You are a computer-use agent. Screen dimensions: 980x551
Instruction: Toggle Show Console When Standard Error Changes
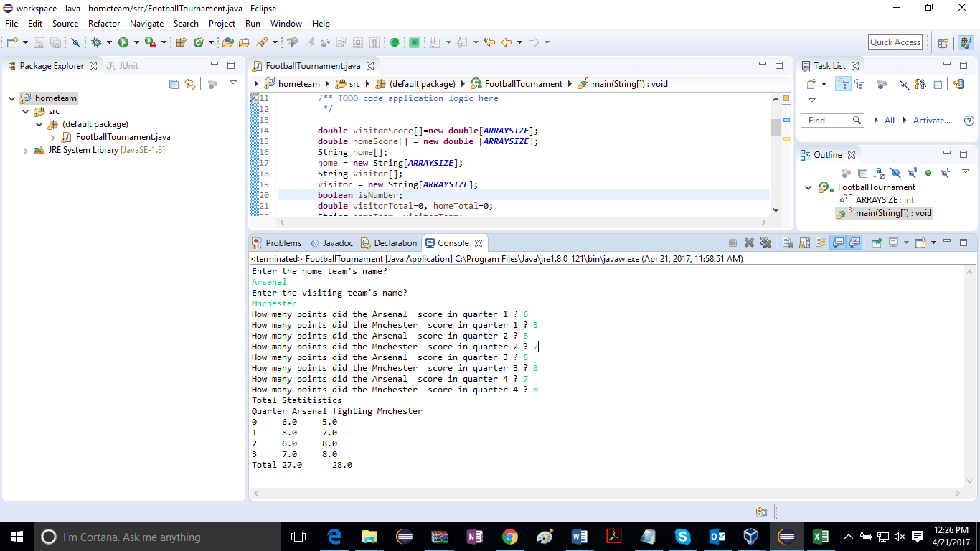click(x=854, y=242)
